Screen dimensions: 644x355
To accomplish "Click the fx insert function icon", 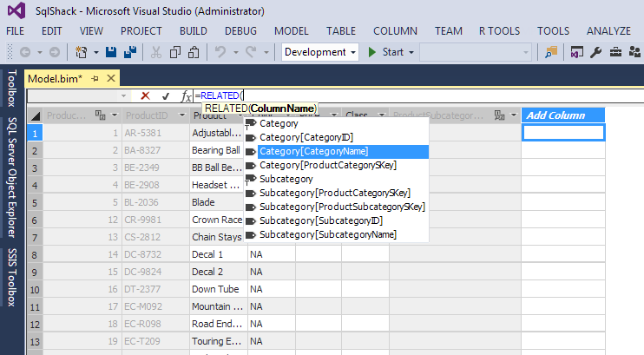I will pyautogui.click(x=186, y=95).
